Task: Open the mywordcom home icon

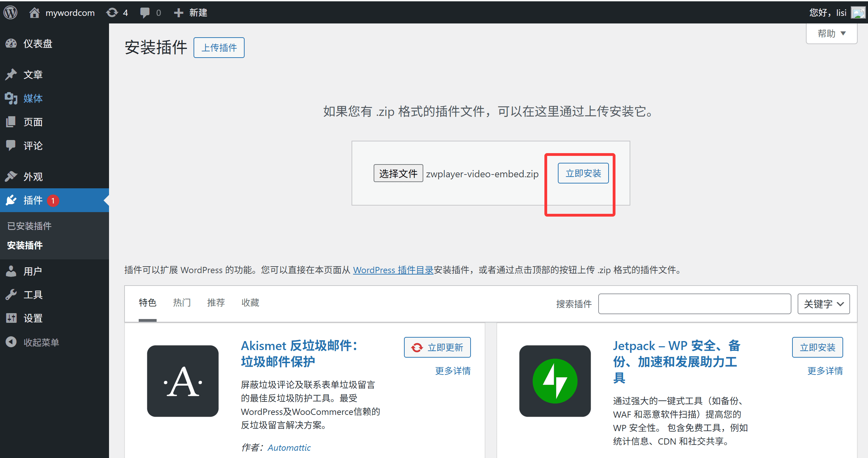Action: tap(34, 13)
